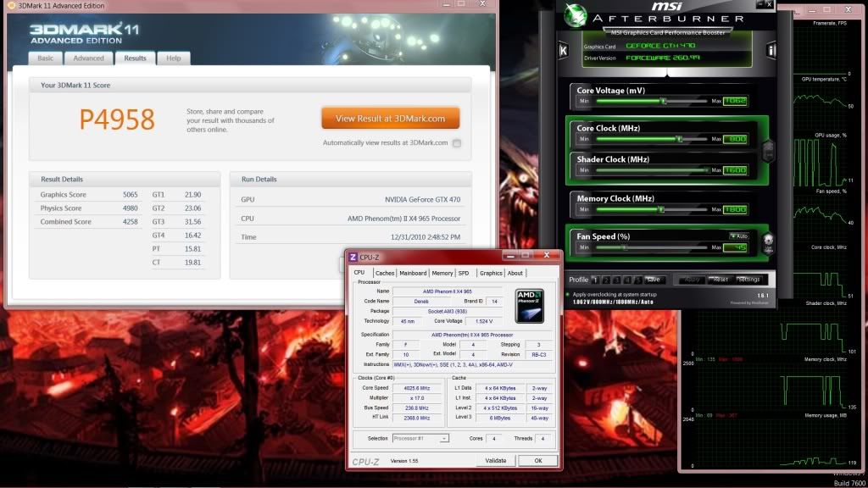Click the Core Clock value field showing 800
868x488 pixels.
pyautogui.click(x=735, y=139)
